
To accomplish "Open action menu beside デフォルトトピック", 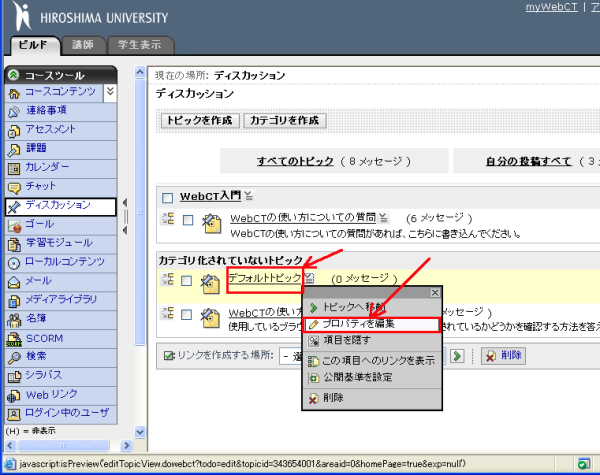I will [x=309, y=278].
